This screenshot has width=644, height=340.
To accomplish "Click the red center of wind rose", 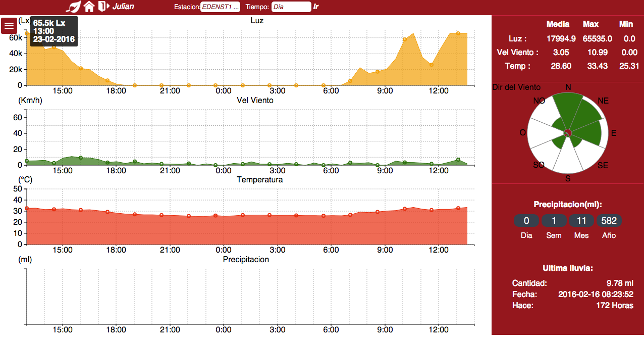I will (567, 133).
